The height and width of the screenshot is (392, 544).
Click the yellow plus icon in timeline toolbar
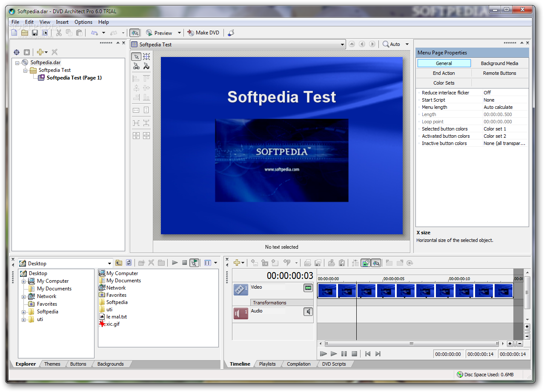pyautogui.click(x=237, y=263)
